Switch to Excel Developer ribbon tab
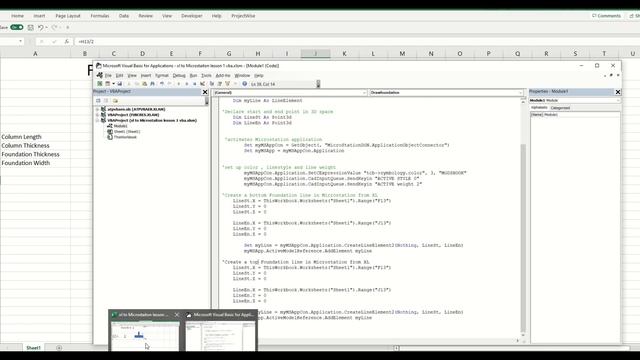This screenshot has width=640, height=360. (x=191, y=16)
